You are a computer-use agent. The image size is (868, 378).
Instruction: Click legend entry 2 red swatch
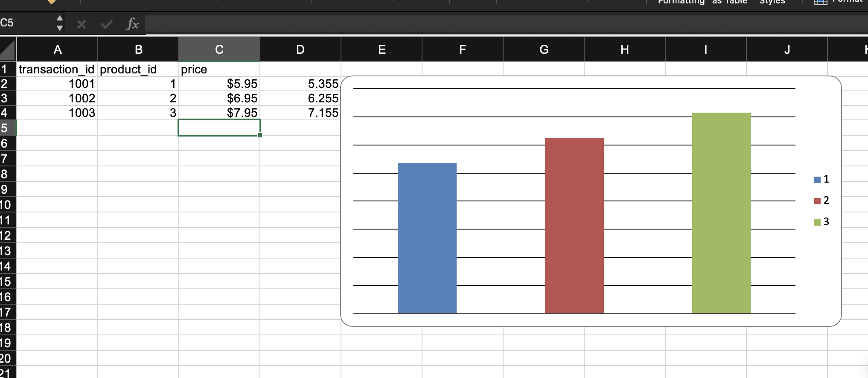[x=817, y=201]
